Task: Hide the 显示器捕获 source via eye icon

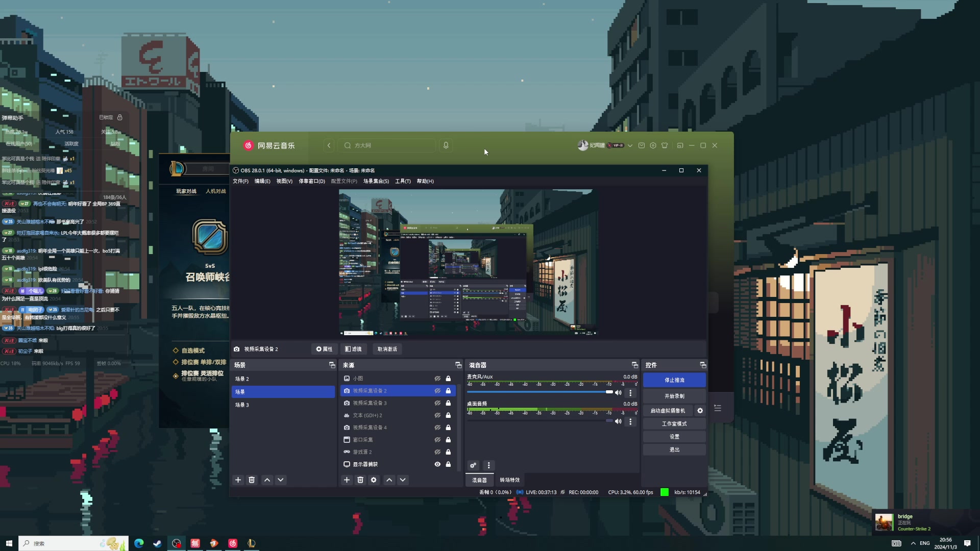Action: [x=437, y=464]
